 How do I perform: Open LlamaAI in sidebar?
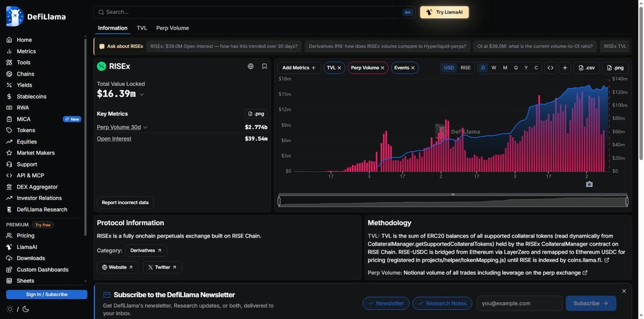pos(27,247)
